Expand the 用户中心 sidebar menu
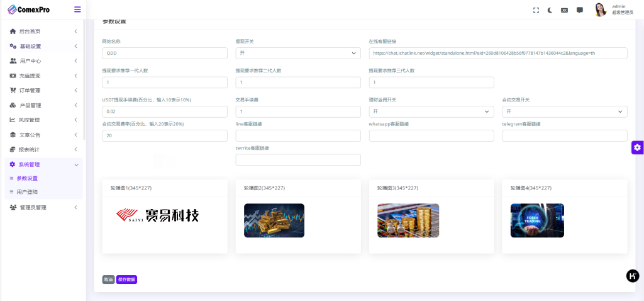Screen dimensions: 644x301 pyautogui.click(x=43, y=61)
